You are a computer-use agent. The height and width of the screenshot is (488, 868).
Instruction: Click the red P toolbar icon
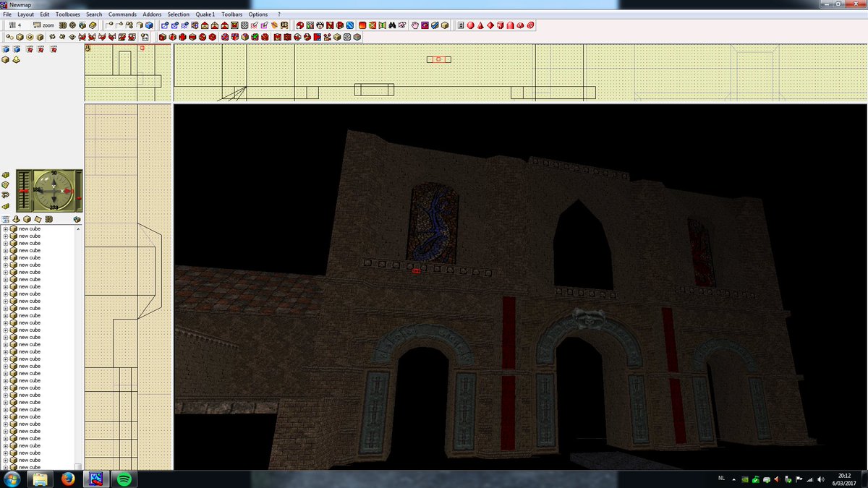coord(340,25)
